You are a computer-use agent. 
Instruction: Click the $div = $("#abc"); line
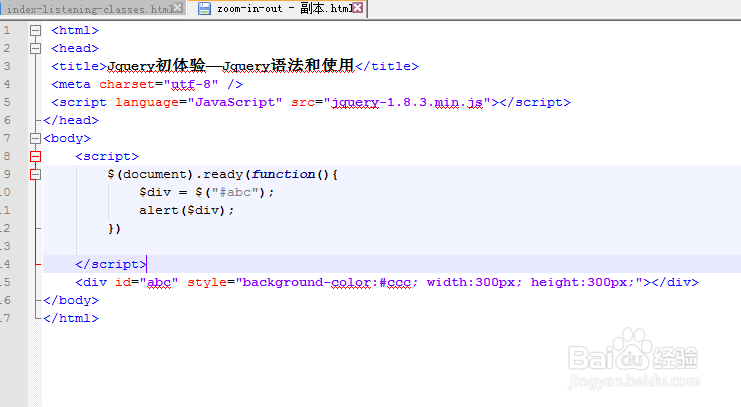pos(207,192)
